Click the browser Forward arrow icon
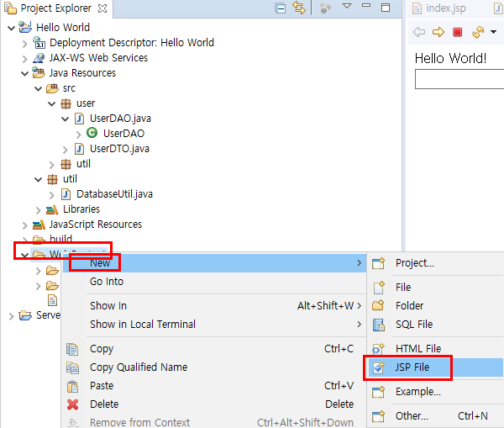Viewport: 504px width, 428px height. point(438,32)
